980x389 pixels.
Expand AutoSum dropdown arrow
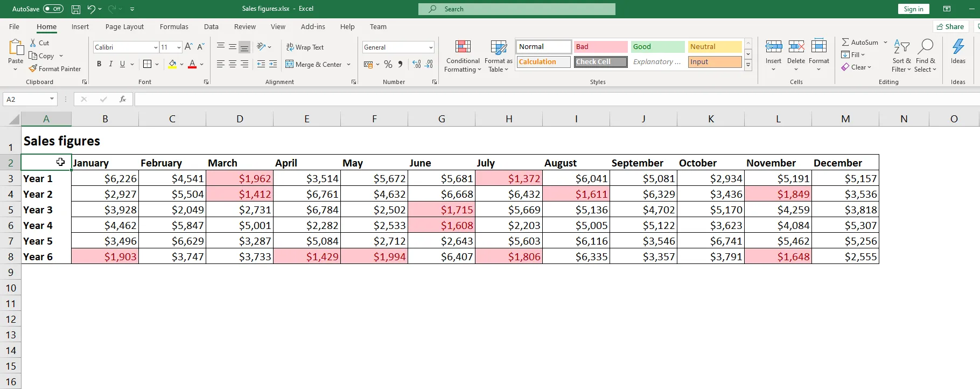(x=885, y=42)
